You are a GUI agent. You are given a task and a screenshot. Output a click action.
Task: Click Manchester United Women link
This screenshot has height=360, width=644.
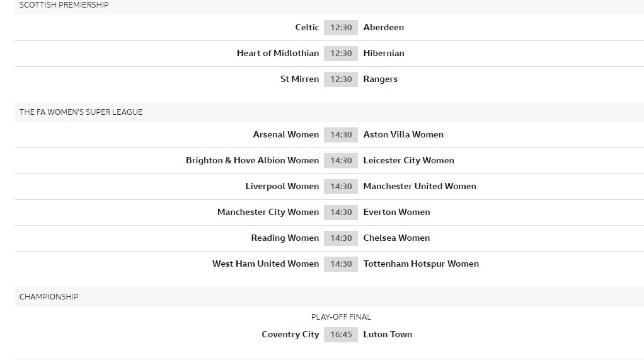tap(420, 186)
